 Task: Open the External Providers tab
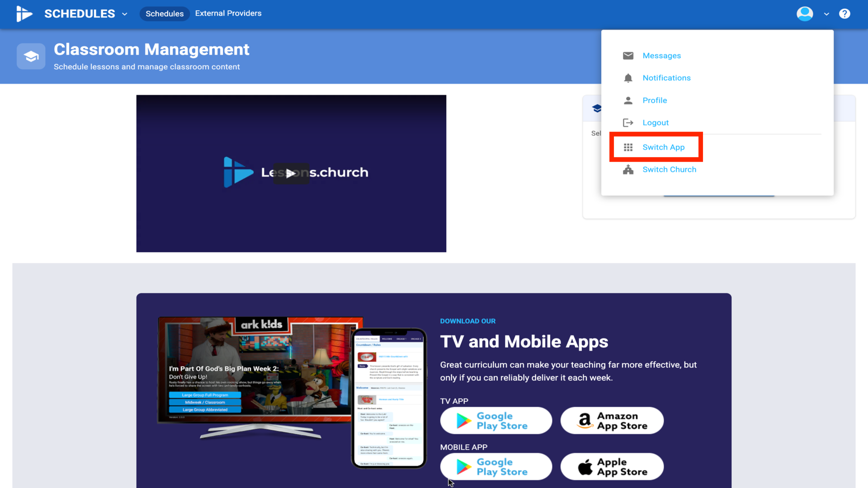228,14
